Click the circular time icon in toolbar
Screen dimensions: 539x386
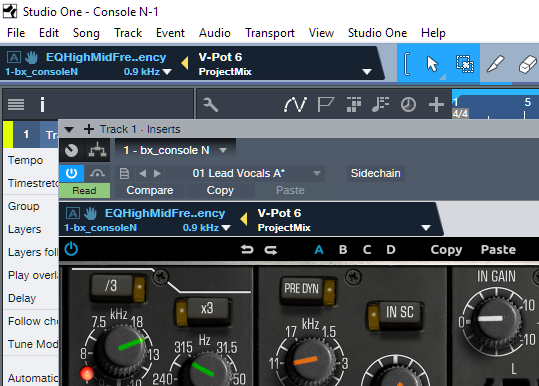click(x=408, y=104)
